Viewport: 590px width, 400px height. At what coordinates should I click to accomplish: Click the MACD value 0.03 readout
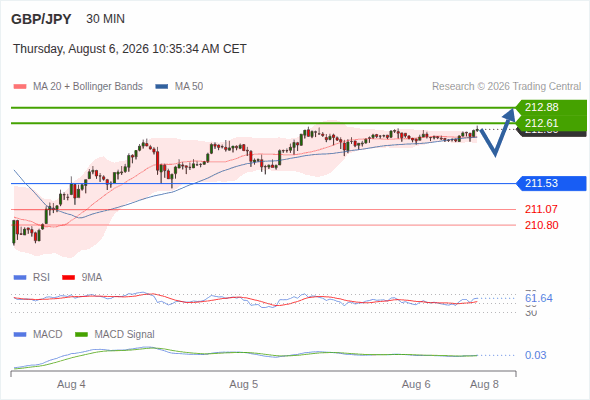click(x=535, y=355)
